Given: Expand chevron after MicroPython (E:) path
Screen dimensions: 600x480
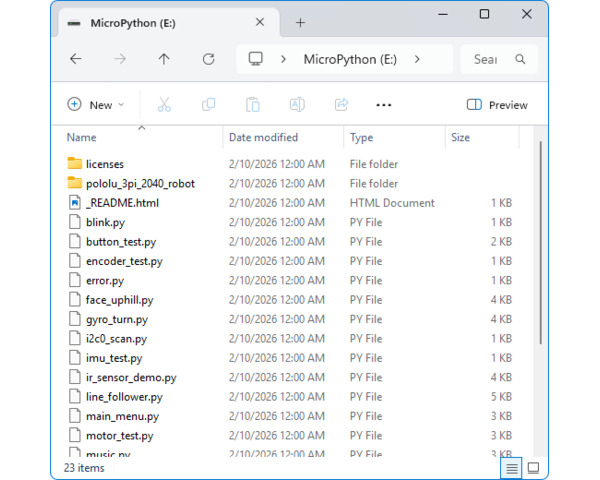Looking at the screenshot, I should coord(417,59).
